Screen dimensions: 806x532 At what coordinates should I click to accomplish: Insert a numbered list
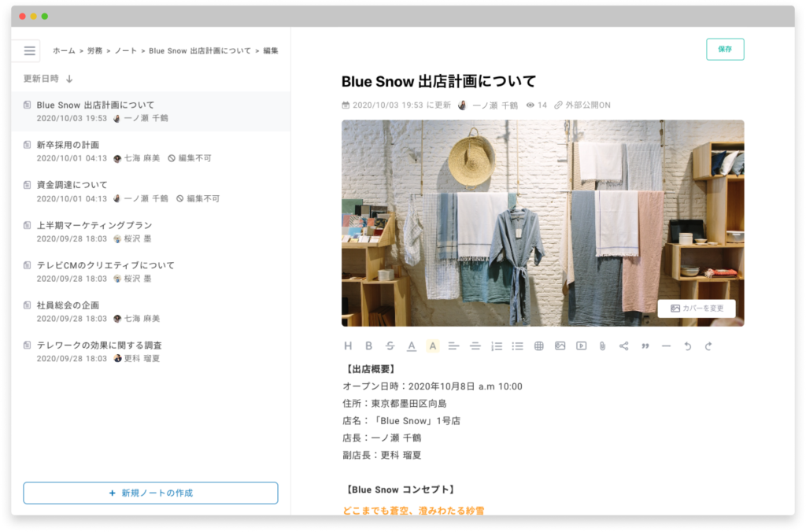(x=496, y=345)
